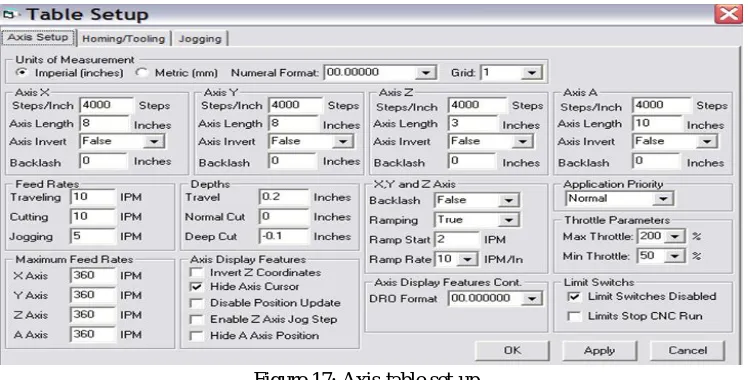Toggle Limit Switches Disabled checkbox
The width and height of the screenshot is (748, 380).
click(574, 297)
